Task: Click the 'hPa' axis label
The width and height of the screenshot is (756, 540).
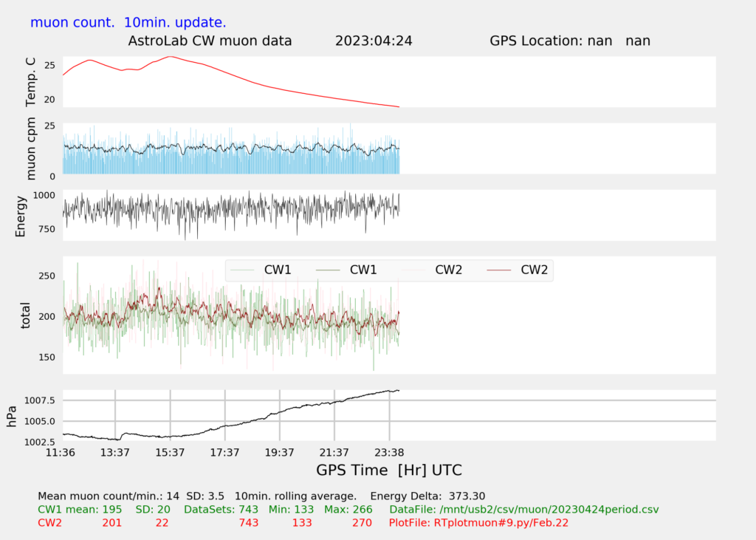Action: point(12,417)
